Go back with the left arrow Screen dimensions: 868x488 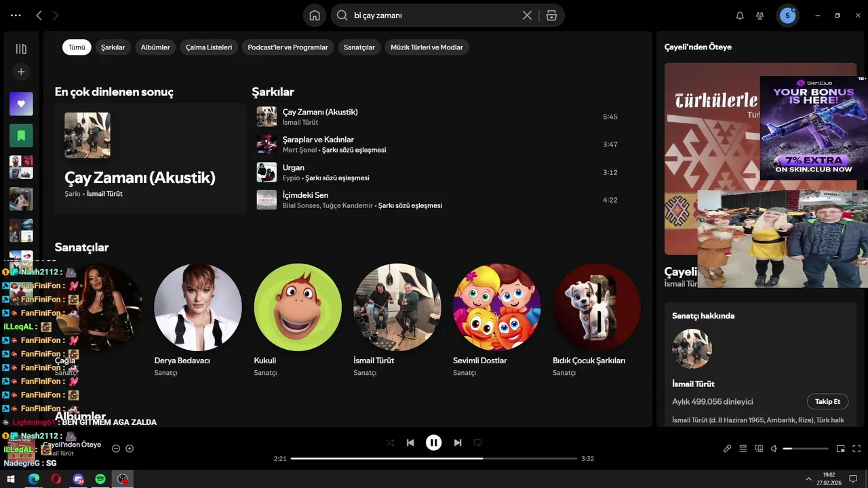click(39, 15)
